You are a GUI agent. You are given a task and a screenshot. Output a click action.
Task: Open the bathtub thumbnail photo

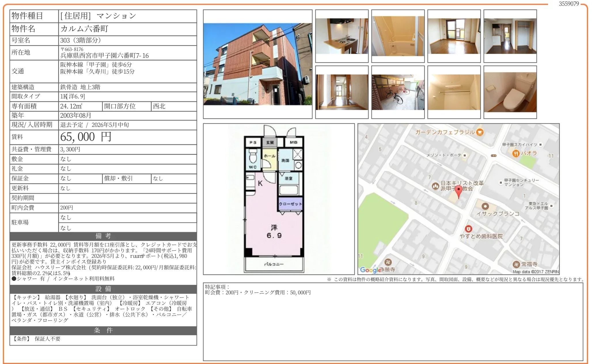[x=398, y=36]
